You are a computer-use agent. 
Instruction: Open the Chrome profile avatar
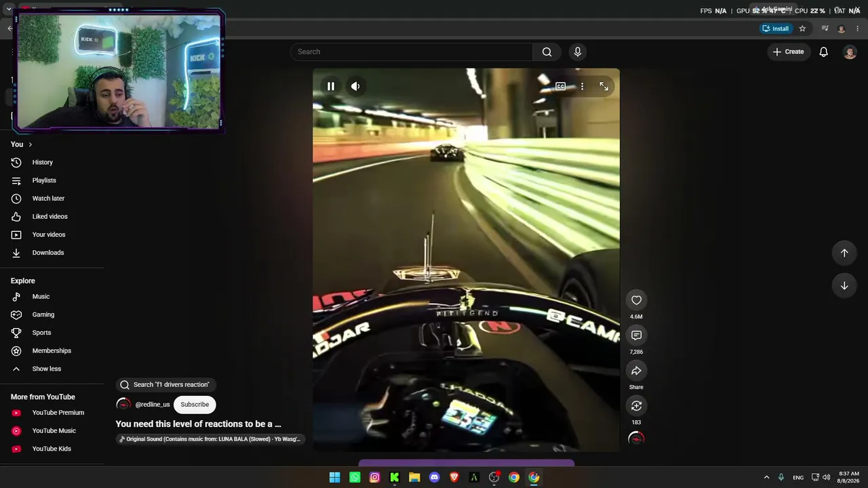point(842,28)
